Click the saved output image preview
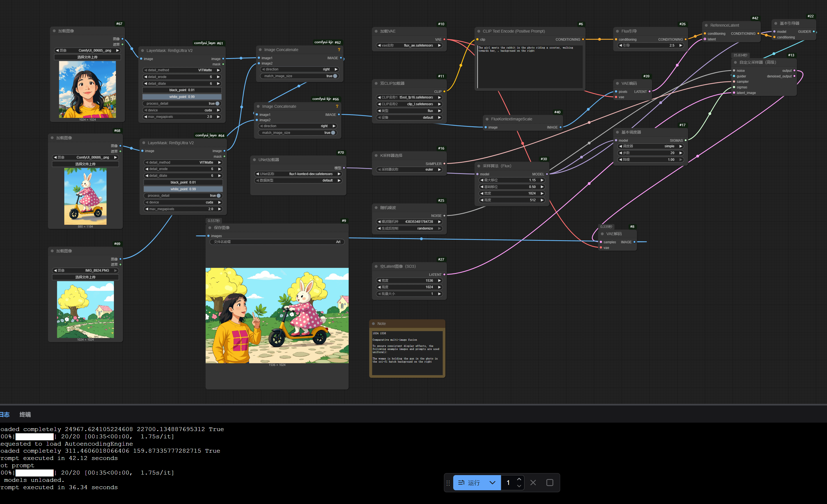This screenshot has width=827, height=504. pos(277,315)
